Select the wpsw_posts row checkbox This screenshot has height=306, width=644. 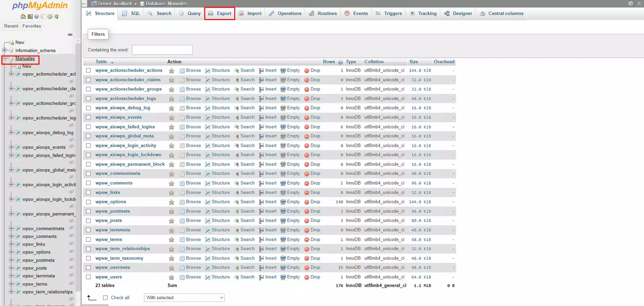point(89,221)
